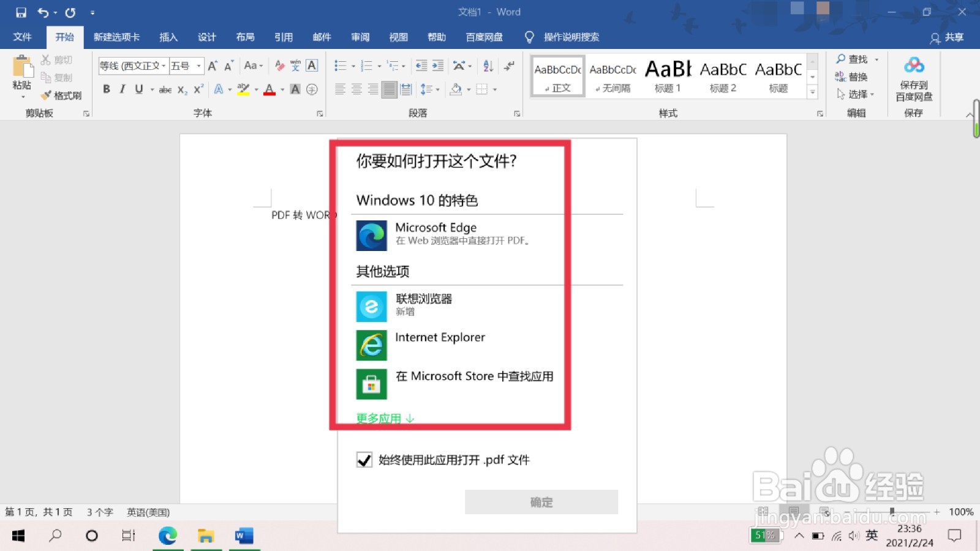Toggle strikethrough formatting
This screenshot has width=980, height=551.
click(165, 89)
